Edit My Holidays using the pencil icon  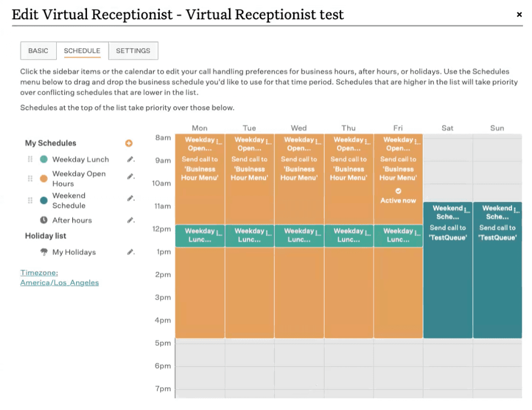pos(131,252)
